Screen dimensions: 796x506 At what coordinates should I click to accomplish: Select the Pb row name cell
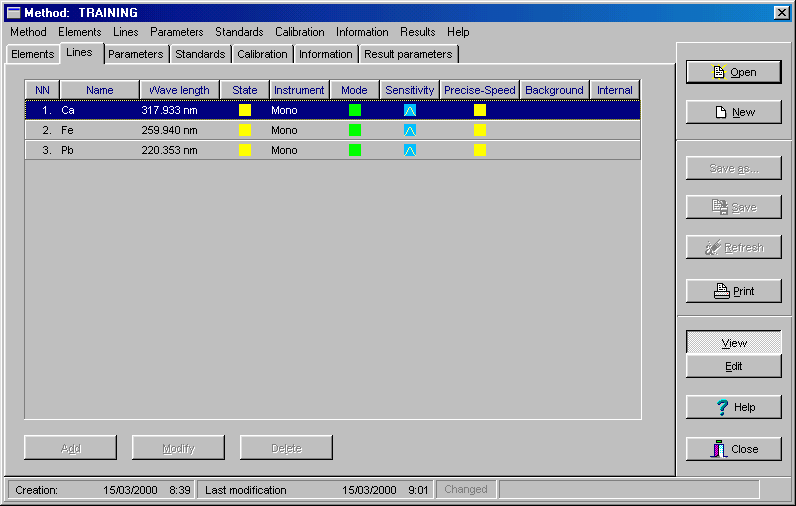(x=100, y=150)
